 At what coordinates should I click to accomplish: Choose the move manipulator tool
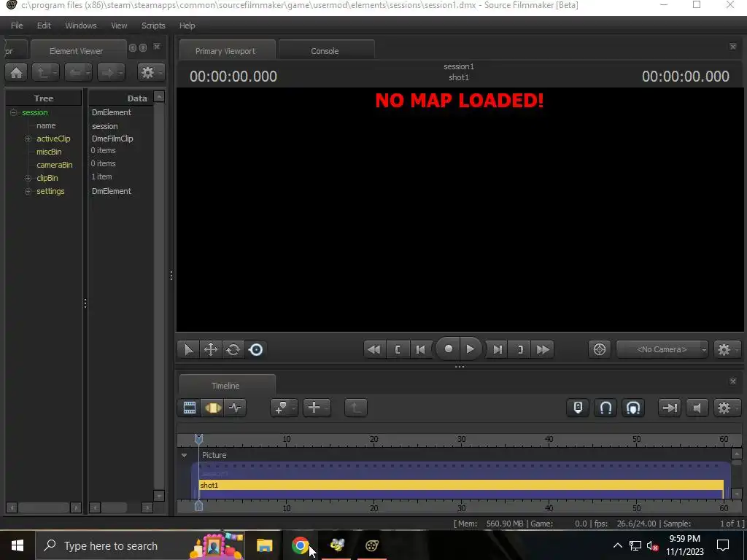pyautogui.click(x=211, y=349)
